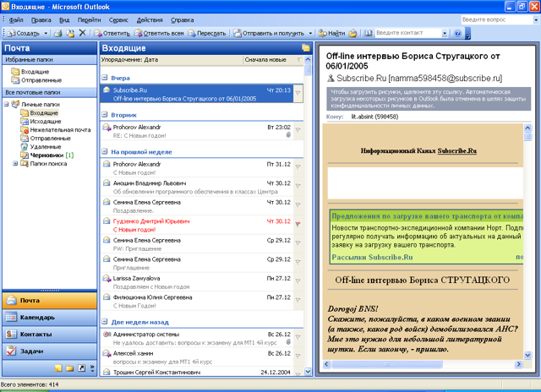Collapse the Личные папки tree node
The image size is (541, 392).
point(6,104)
